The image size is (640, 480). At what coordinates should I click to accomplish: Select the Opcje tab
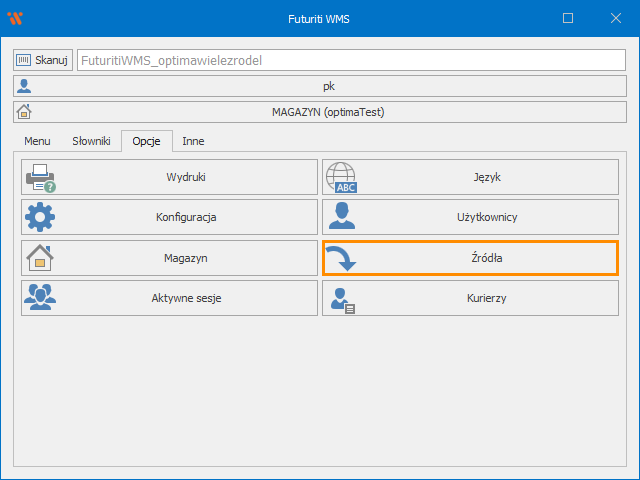[x=146, y=142]
